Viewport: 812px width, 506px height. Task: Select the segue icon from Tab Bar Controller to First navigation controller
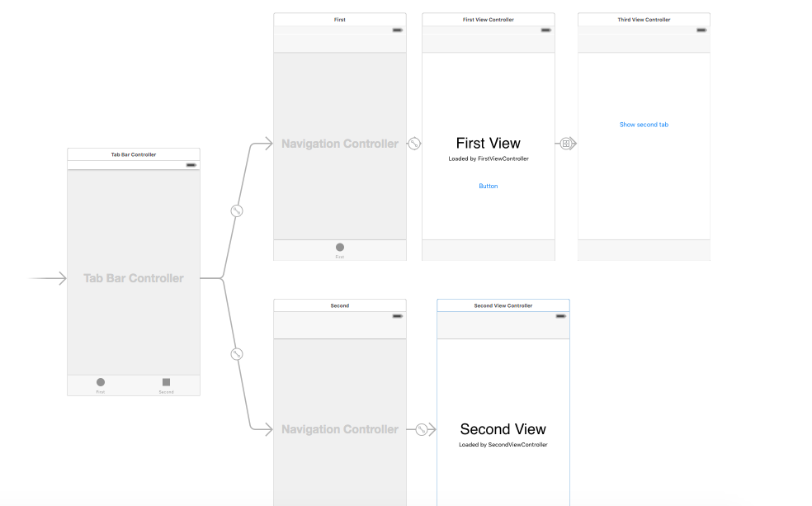click(237, 210)
